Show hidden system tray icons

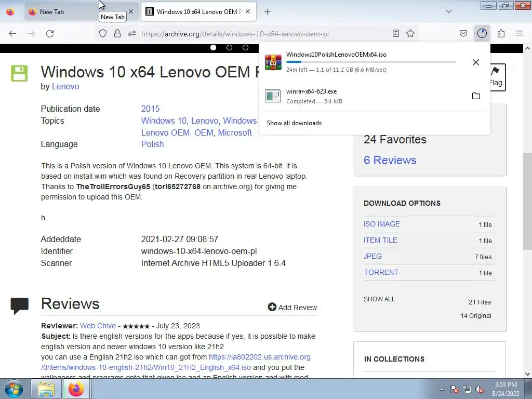click(x=442, y=389)
